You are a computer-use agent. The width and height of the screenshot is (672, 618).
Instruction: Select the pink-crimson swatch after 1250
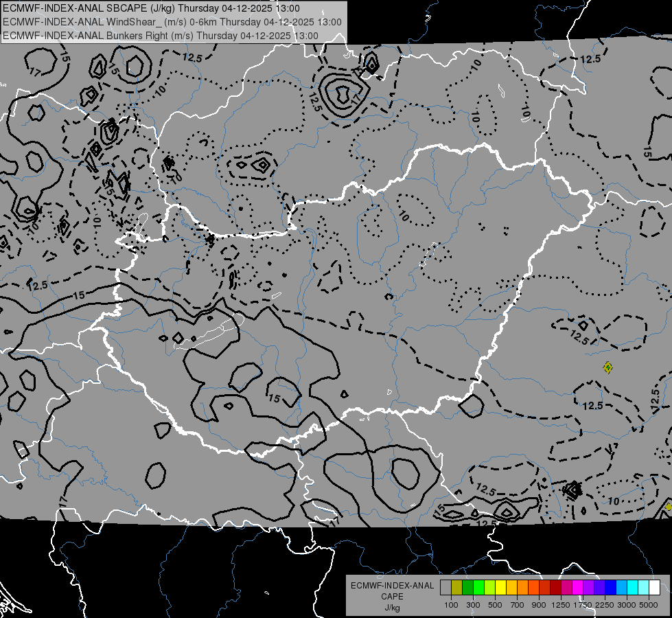tap(566, 588)
